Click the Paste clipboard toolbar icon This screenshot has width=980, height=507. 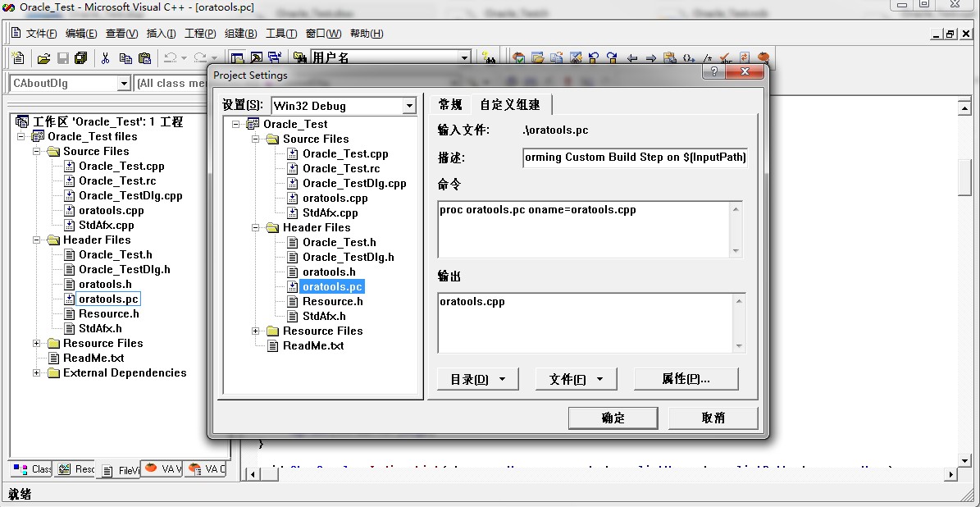coord(144,58)
